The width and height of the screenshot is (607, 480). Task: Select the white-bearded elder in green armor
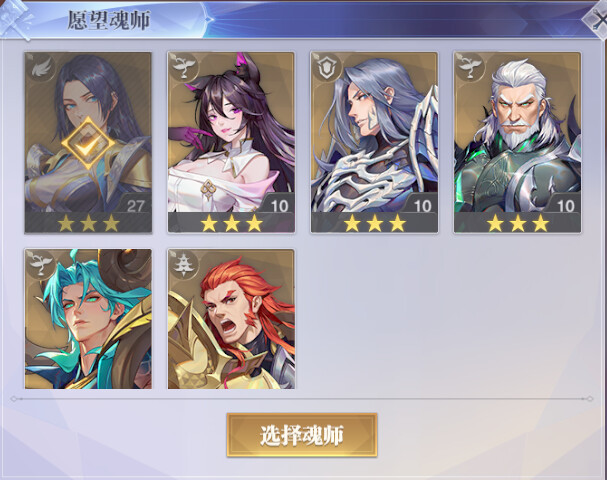(x=518, y=142)
